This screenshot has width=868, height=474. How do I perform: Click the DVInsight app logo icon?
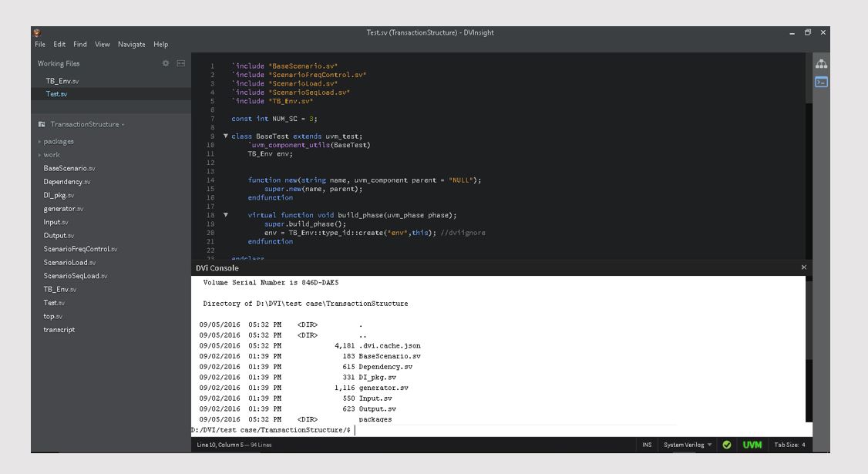37,32
